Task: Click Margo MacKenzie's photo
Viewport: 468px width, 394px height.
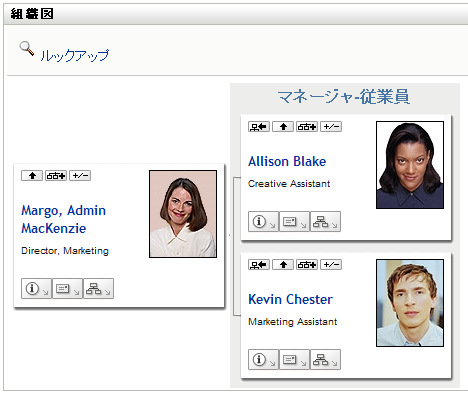Action: [183, 214]
